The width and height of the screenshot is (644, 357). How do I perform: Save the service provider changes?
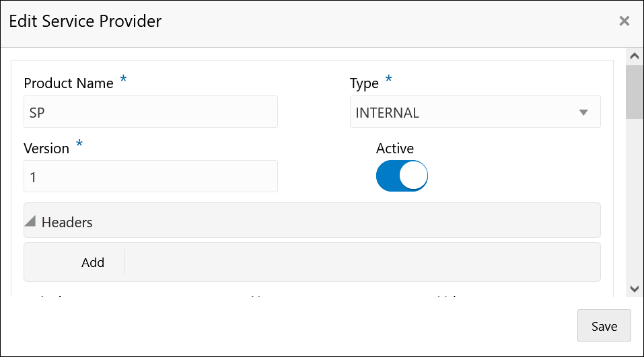pyautogui.click(x=604, y=325)
